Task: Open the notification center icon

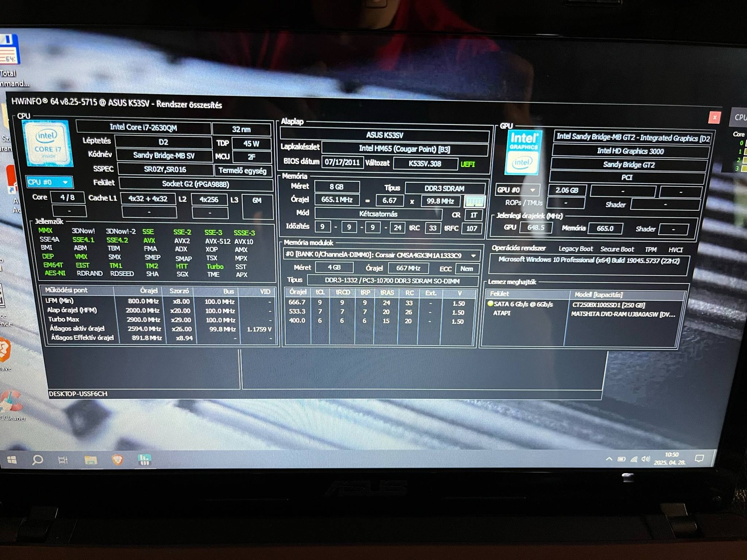Action: click(x=699, y=458)
